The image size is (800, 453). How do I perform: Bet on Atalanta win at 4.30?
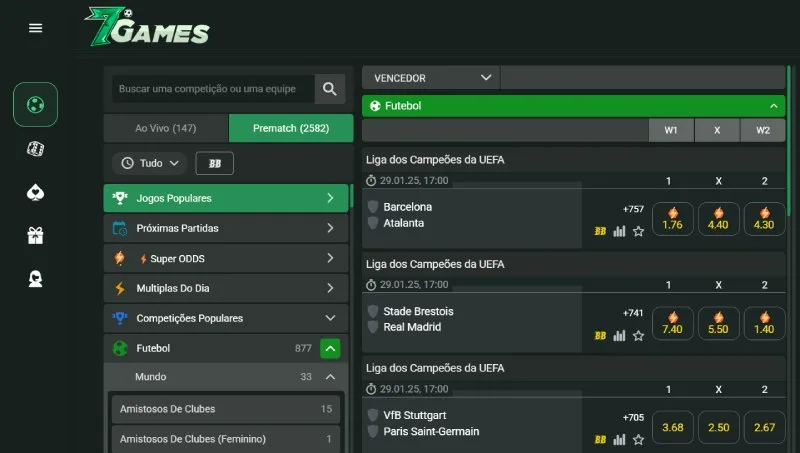click(764, 219)
